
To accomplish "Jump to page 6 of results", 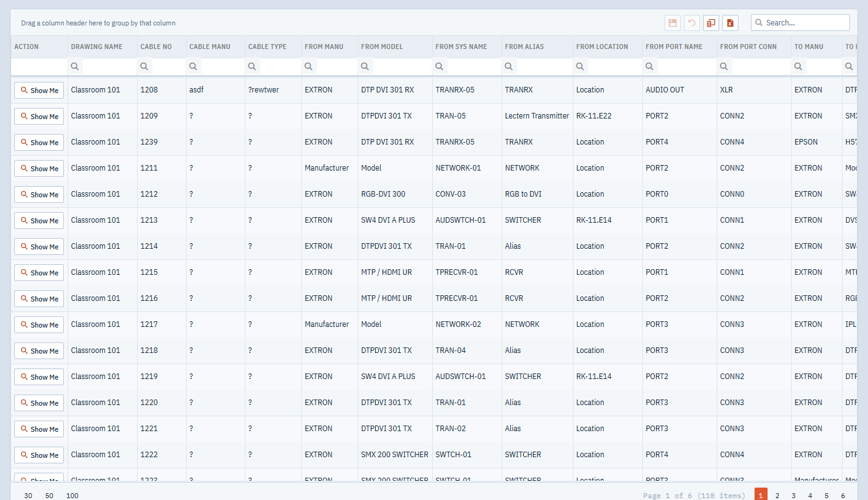I will click(x=843, y=496).
